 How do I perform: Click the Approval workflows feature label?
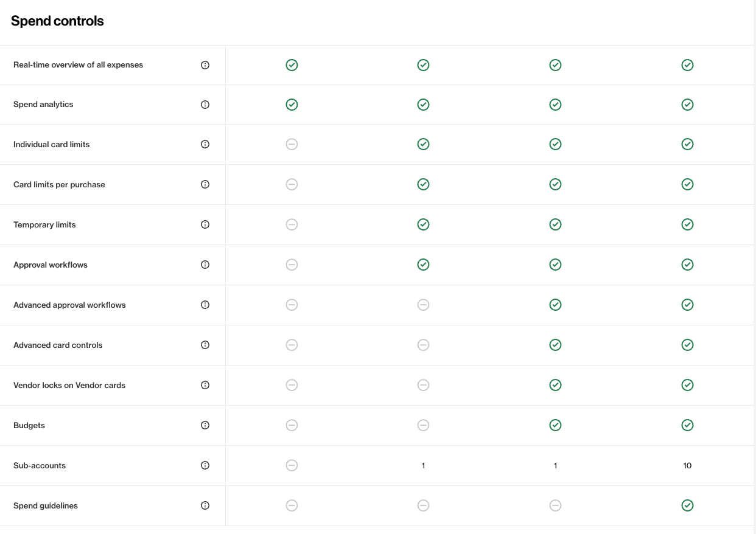(x=51, y=265)
